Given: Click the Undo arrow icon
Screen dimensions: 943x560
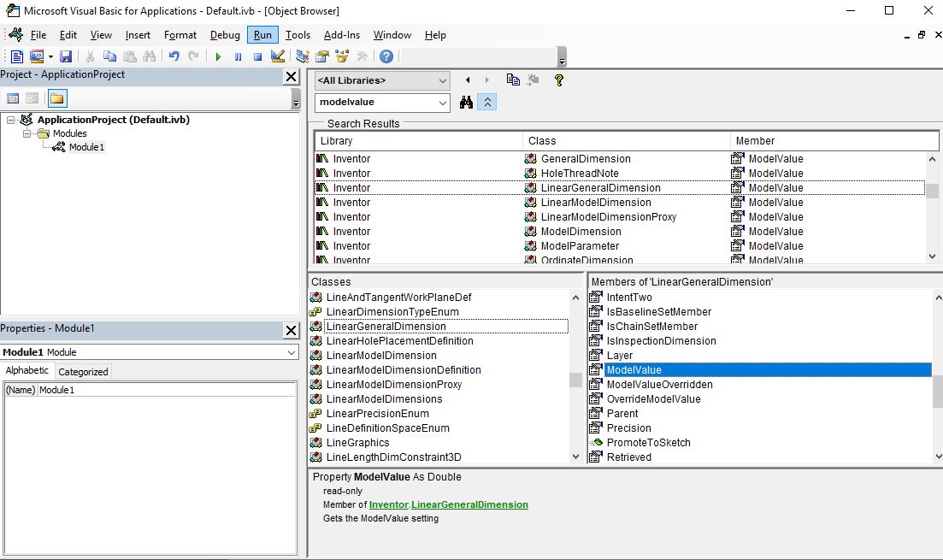Looking at the screenshot, I should pos(174,56).
